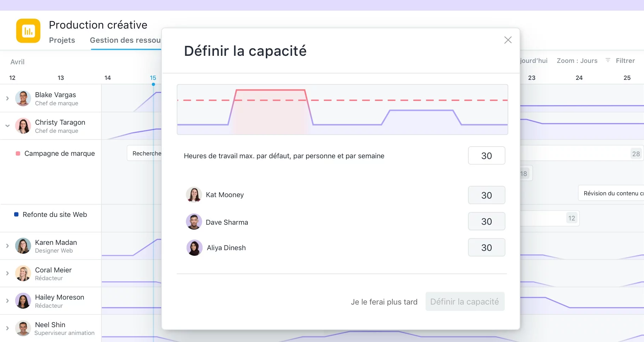Click task bar badge 28

click(x=636, y=154)
